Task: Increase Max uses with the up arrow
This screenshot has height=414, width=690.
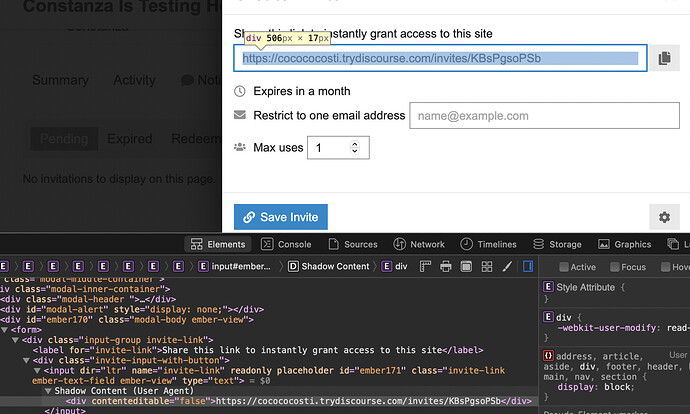Action: point(355,143)
